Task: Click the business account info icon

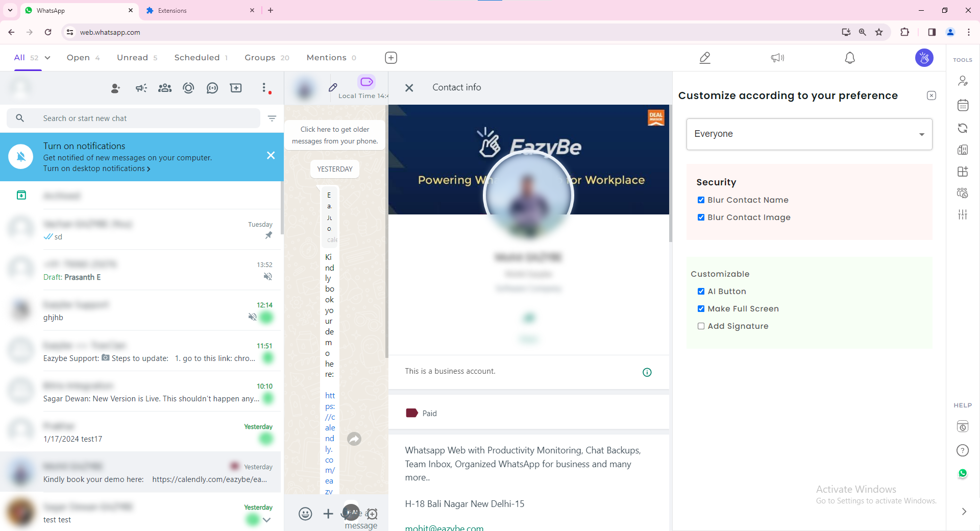Action: [647, 372]
